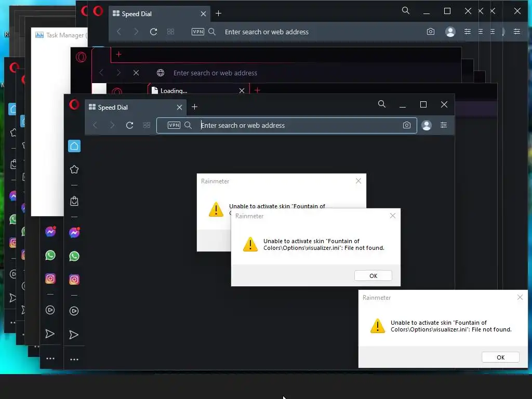Add new tab in Opera GX window

point(119,54)
